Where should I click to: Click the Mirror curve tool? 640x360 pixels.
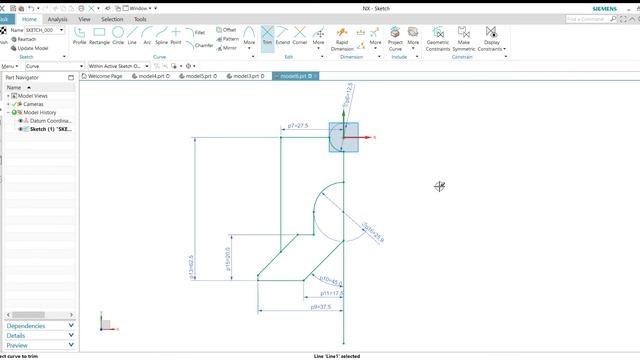(x=227, y=48)
